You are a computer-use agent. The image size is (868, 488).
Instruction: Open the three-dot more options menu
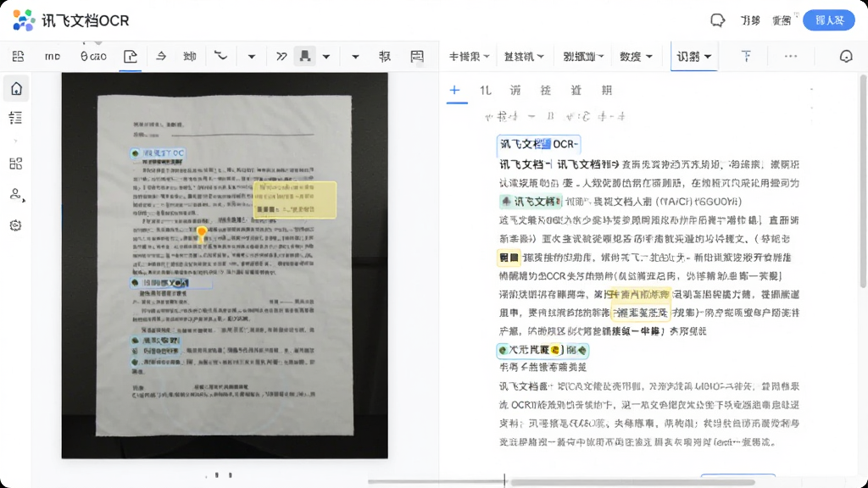click(791, 56)
